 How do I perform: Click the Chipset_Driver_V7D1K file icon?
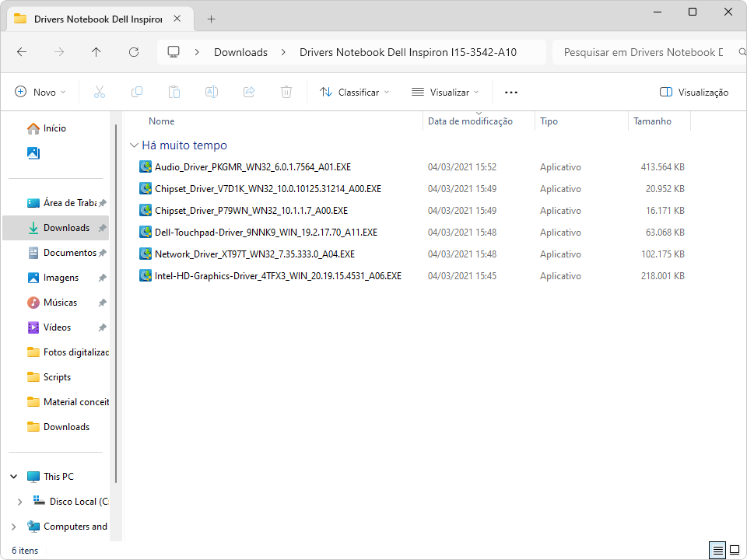(x=146, y=188)
